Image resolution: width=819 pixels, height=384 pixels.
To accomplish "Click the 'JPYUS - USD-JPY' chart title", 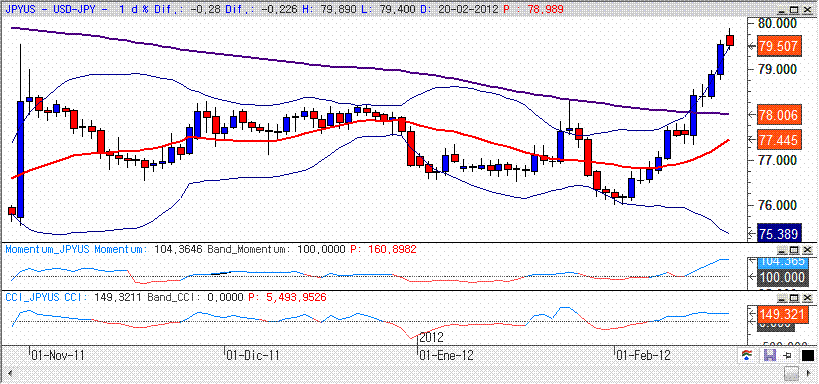I will (50, 9).
